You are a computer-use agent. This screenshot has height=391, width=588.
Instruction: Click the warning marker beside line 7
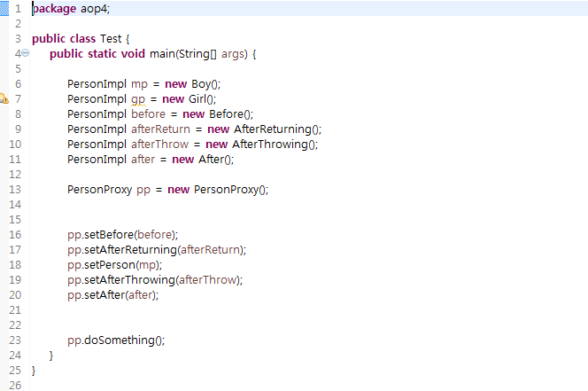pyautogui.click(x=4, y=98)
